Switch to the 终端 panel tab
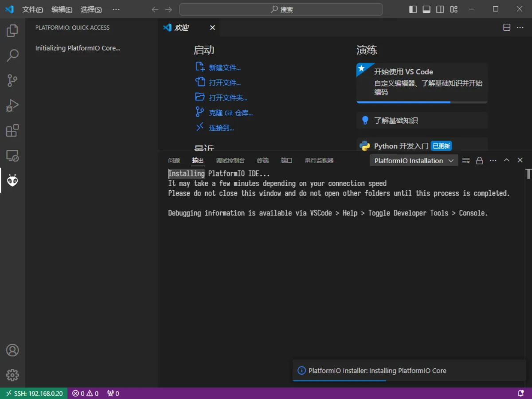This screenshot has height=399, width=532. 262,160
